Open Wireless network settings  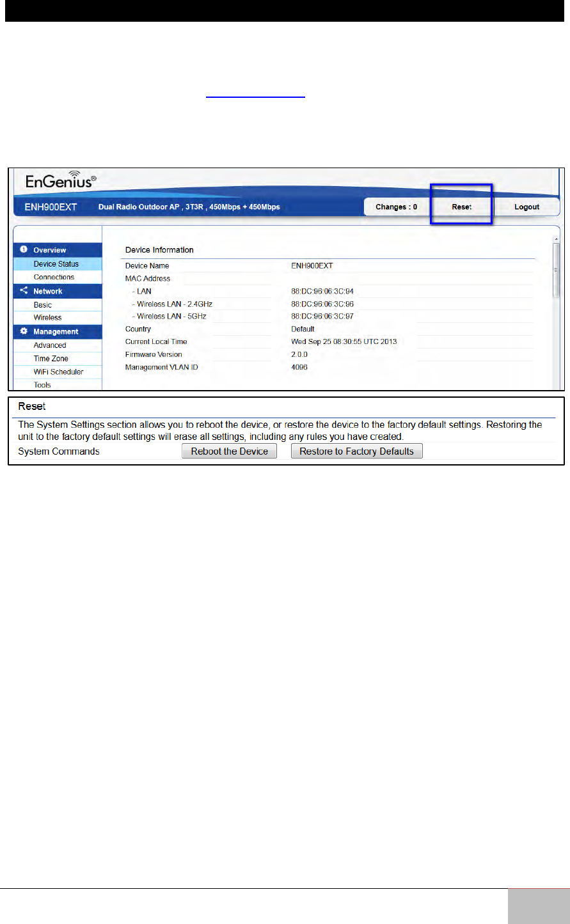click(58, 317)
